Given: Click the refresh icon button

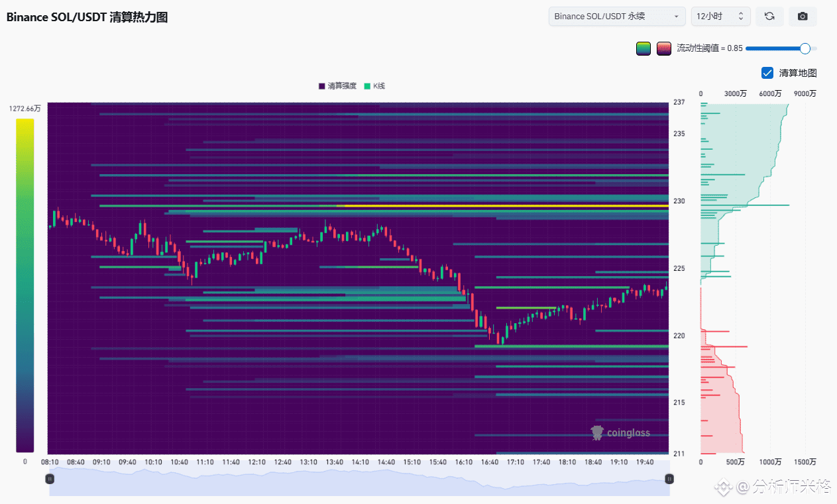Looking at the screenshot, I should [769, 17].
